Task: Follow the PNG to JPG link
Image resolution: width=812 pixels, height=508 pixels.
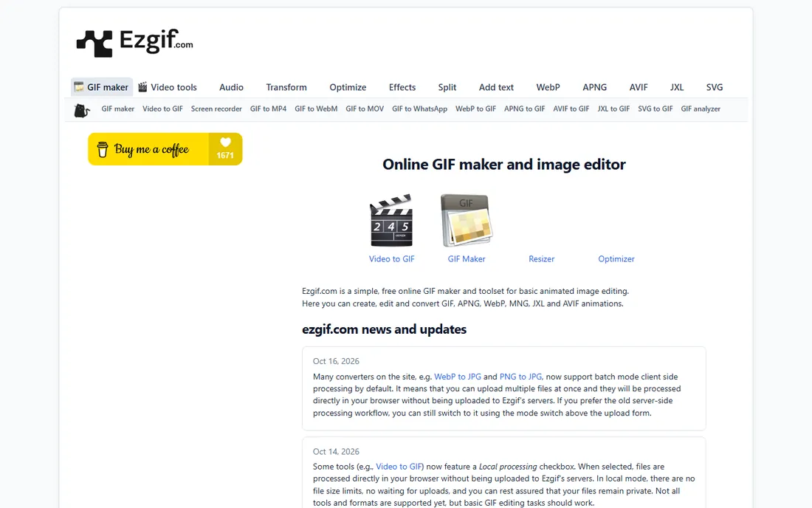Action: pos(520,377)
